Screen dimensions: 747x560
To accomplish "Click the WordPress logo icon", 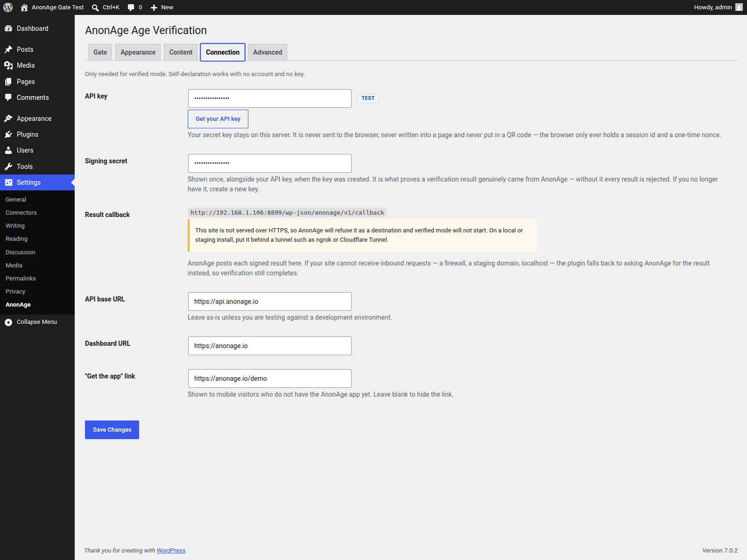I will tap(8, 7).
